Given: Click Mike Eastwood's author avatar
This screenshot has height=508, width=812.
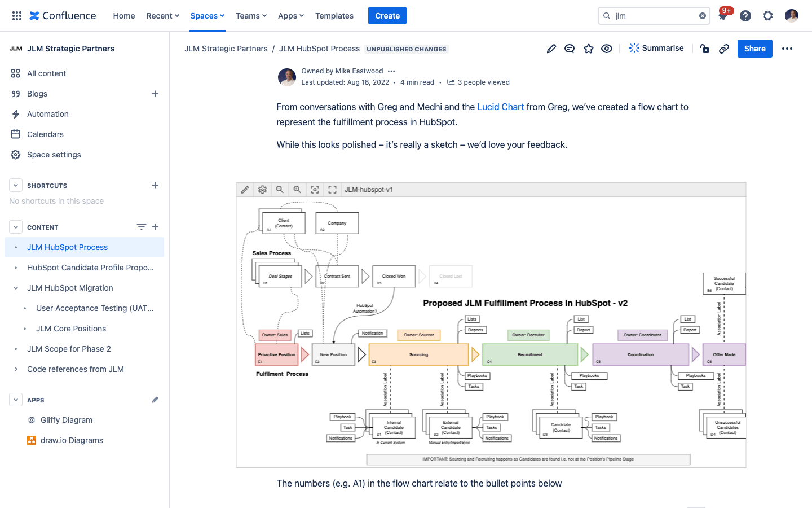Looking at the screenshot, I should [287, 77].
